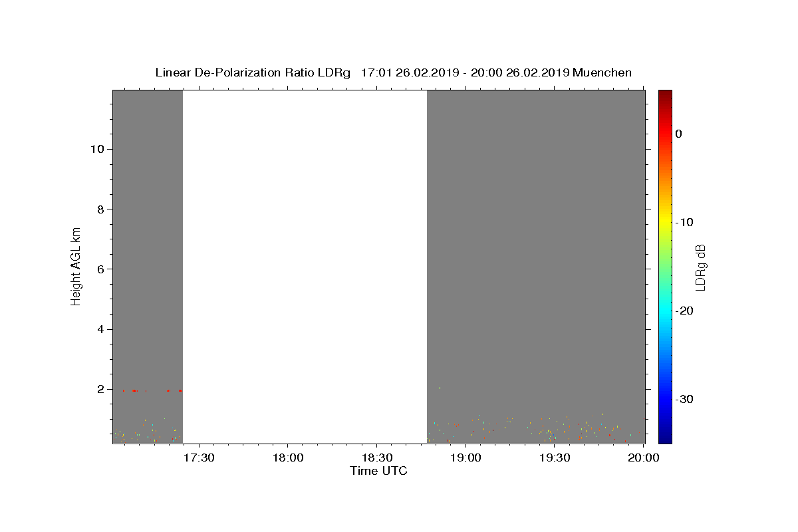
Task: Click the height tick label 4
Action: [x=101, y=329]
